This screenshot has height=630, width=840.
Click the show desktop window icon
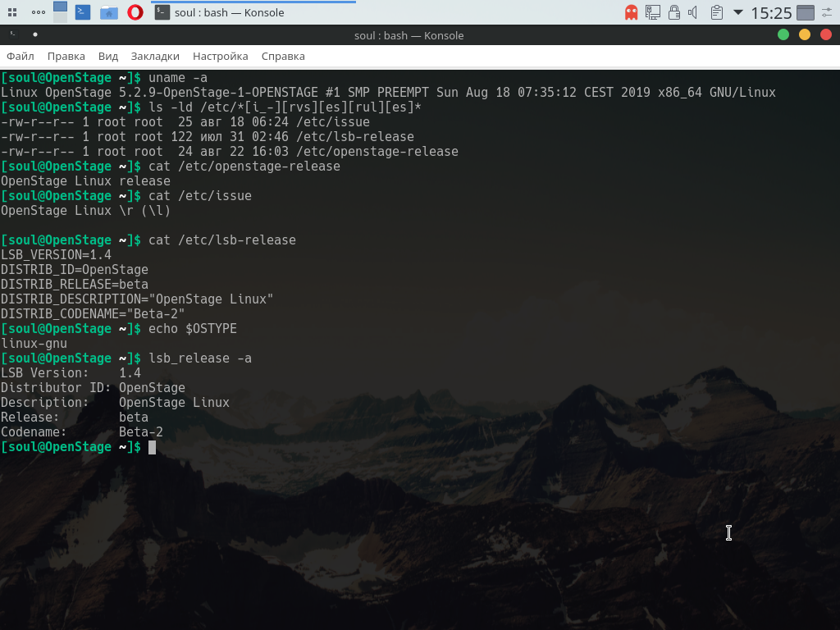tap(806, 12)
